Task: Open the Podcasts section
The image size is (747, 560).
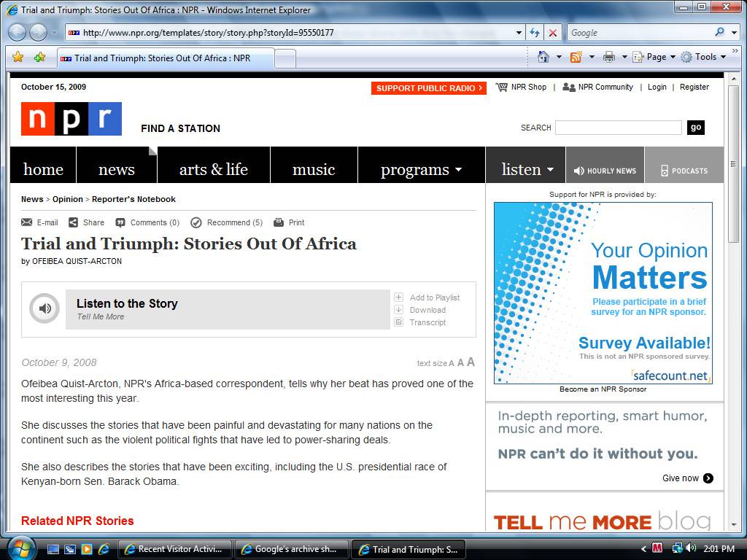Action: point(684,171)
